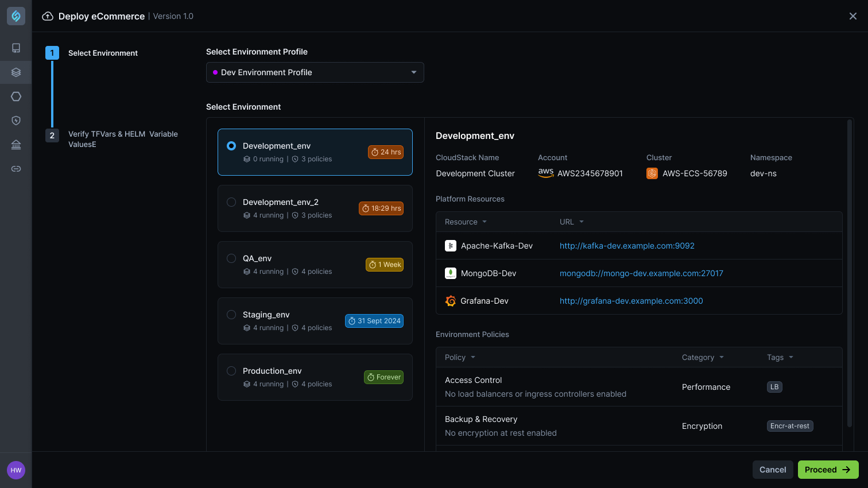The height and width of the screenshot is (488, 868).
Task: Click the AWS2345678901 account value
Action: (590, 173)
